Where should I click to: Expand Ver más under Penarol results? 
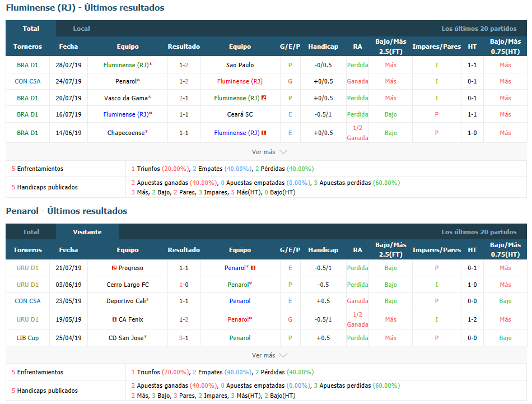[x=269, y=355]
